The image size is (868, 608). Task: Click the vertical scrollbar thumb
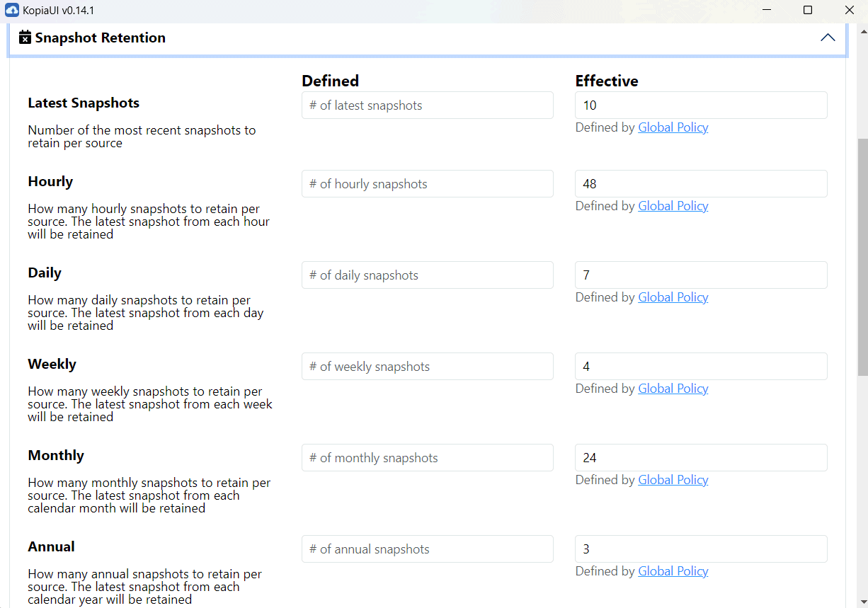[862, 255]
